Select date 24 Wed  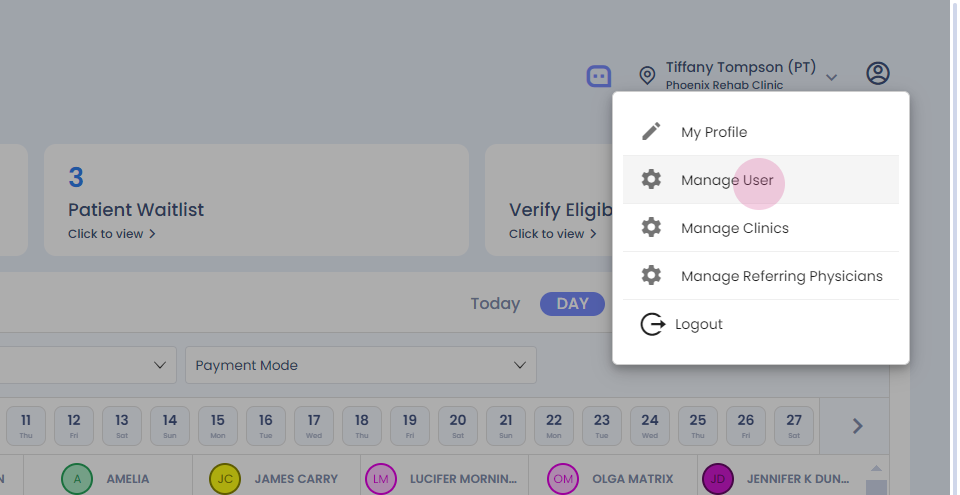coord(650,426)
